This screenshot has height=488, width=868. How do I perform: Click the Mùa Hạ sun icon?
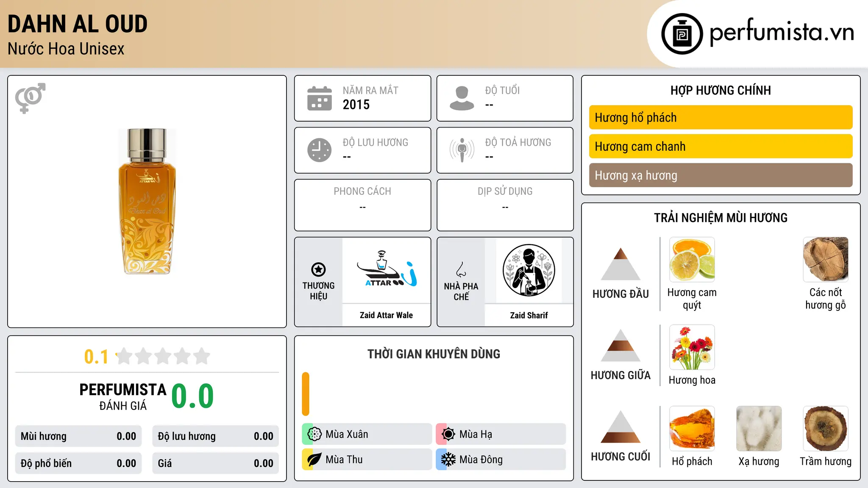[x=448, y=434]
